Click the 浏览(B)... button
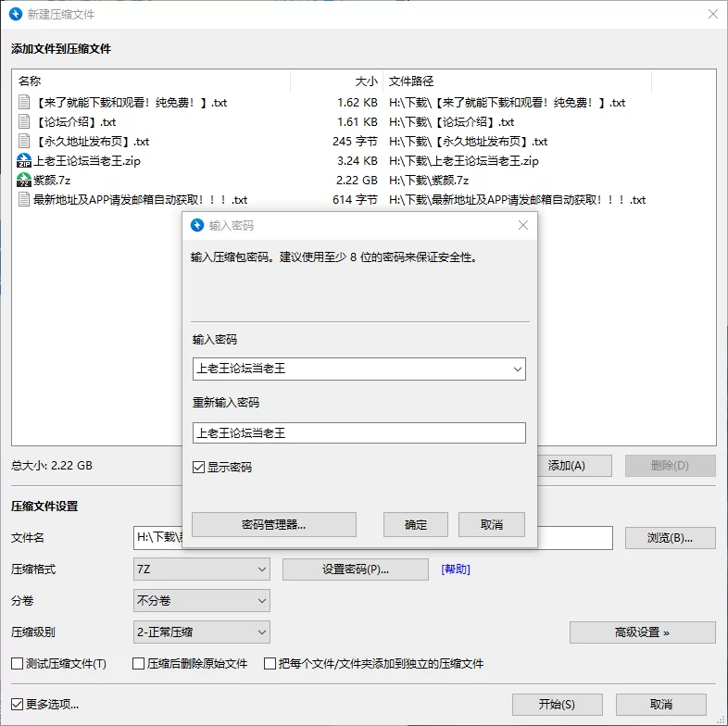 pos(670,538)
